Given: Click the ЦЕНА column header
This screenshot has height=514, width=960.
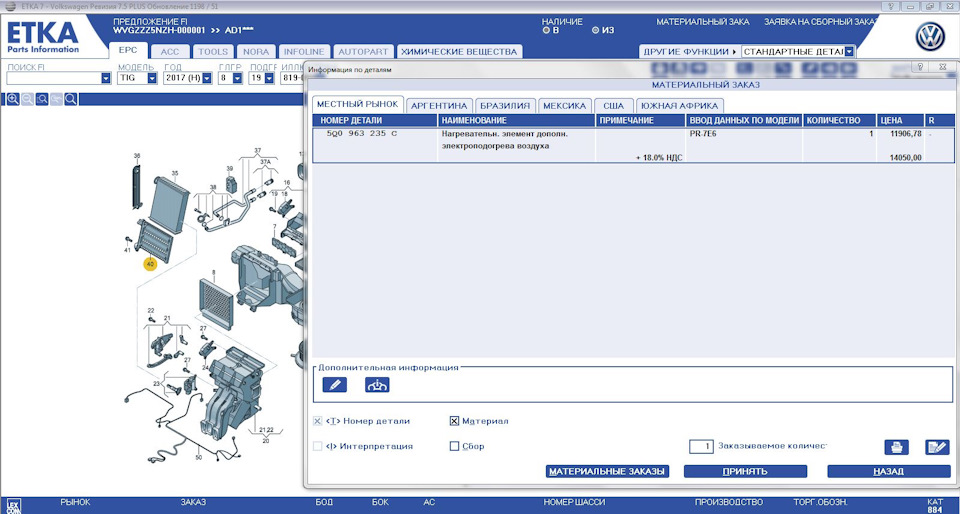Looking at the screenshot, I should tap(900, 121).
